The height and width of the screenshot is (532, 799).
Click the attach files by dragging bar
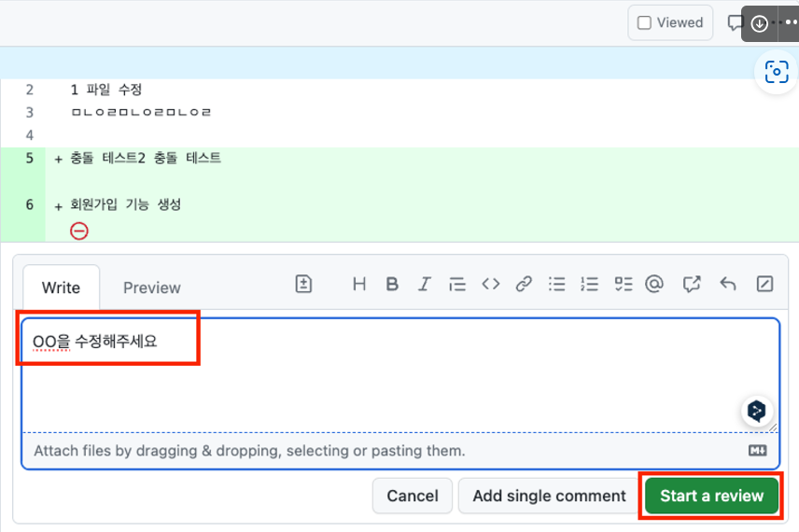(x=400, y=451)
